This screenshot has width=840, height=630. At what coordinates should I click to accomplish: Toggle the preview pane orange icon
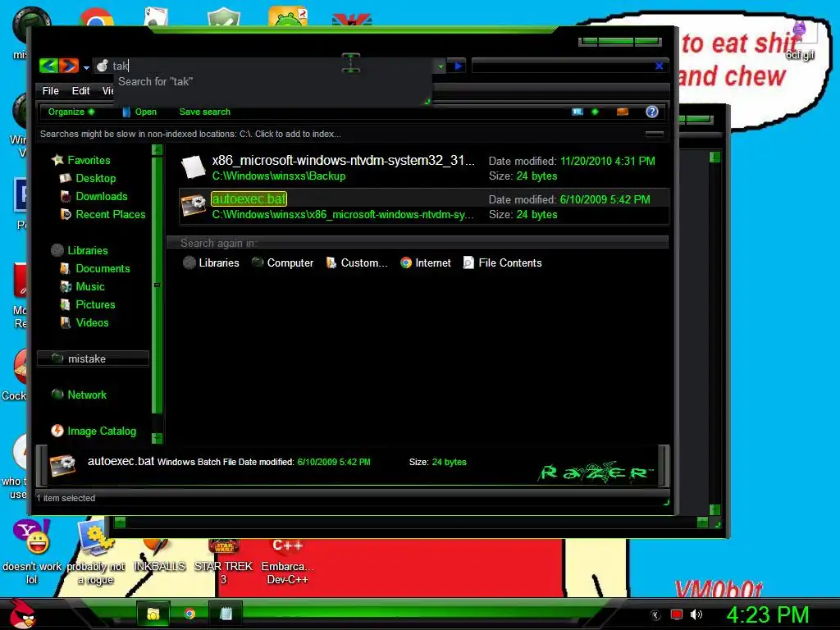[623, 112]
